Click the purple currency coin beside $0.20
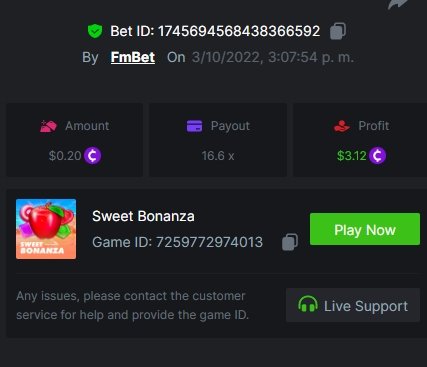 point(93,156)
